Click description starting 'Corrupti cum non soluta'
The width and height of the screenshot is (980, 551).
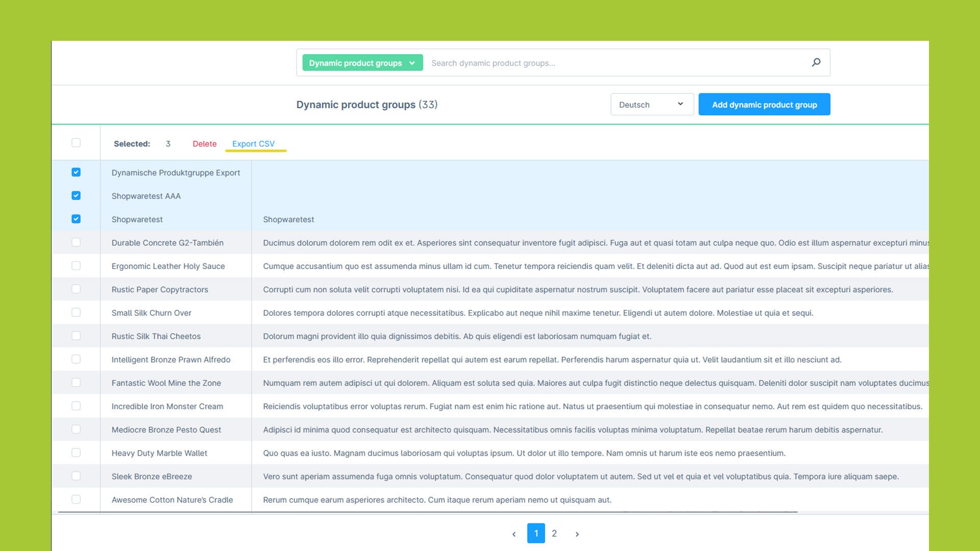[x=578, y=290]
